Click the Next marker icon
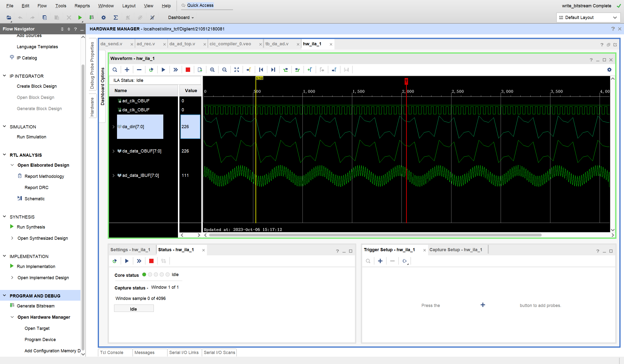624x364 pixels. 334,70
